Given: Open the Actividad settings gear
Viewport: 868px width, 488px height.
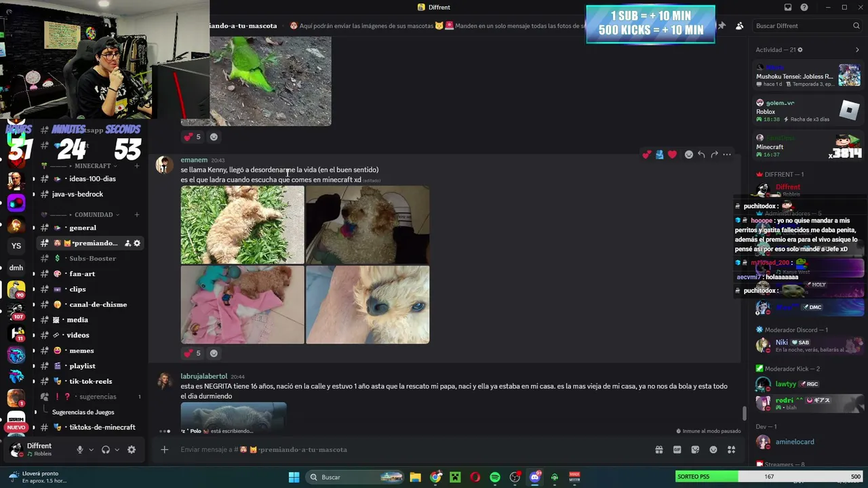Looking at the screenshot, I should tap(800, 50).
